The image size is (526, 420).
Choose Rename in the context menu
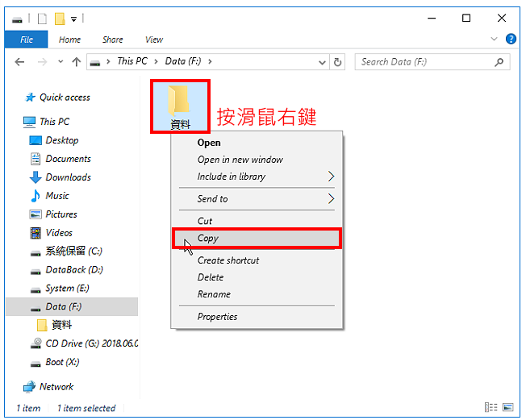click(257, 294)
